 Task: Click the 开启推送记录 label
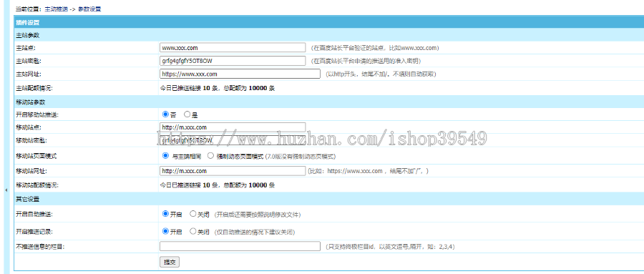(34, 232)
